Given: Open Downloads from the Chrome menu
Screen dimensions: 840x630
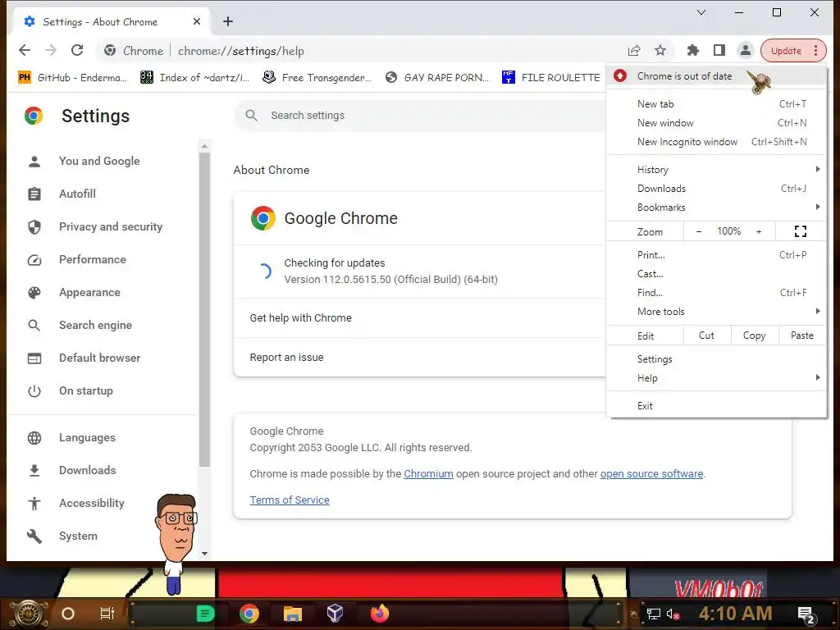Looking at the screenshot, I should coord(717,188).
